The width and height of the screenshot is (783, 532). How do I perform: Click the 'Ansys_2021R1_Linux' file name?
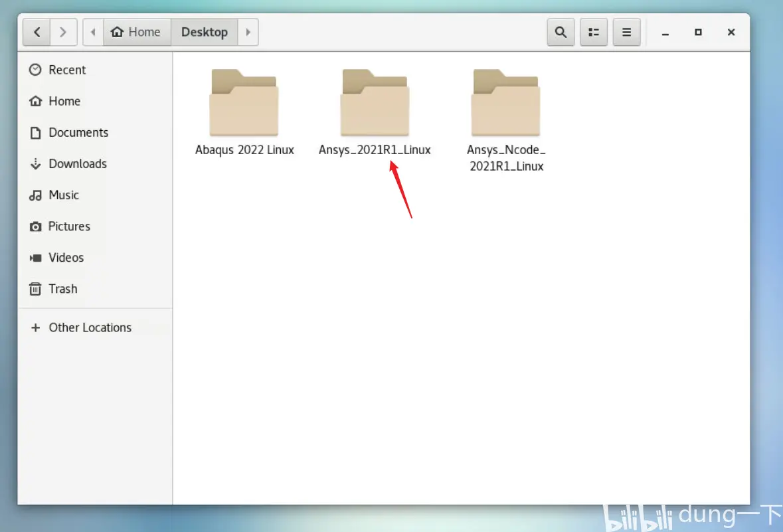375,150
